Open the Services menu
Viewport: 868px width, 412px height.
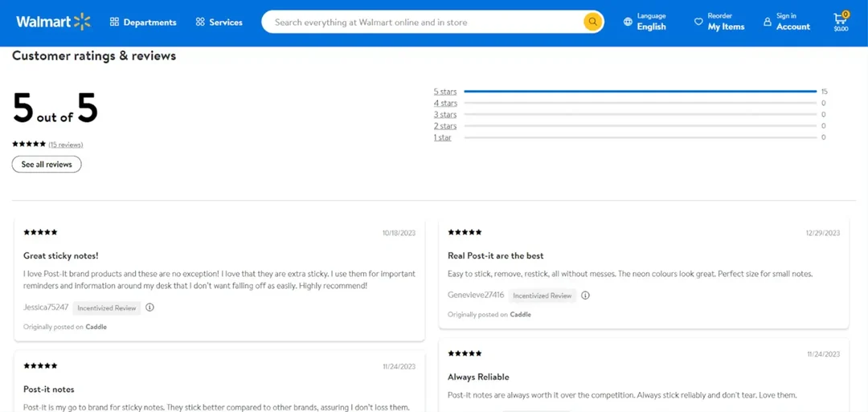pos(219,22)
